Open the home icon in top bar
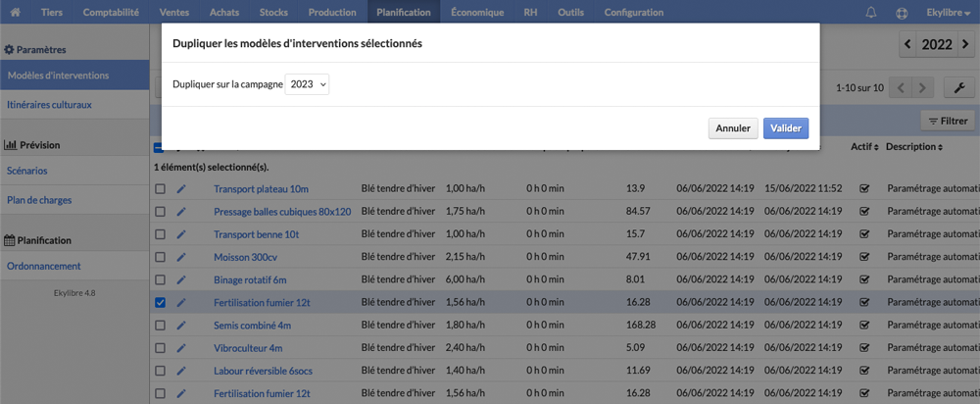This screenshot has width=980, height=404. click(16, 12)
